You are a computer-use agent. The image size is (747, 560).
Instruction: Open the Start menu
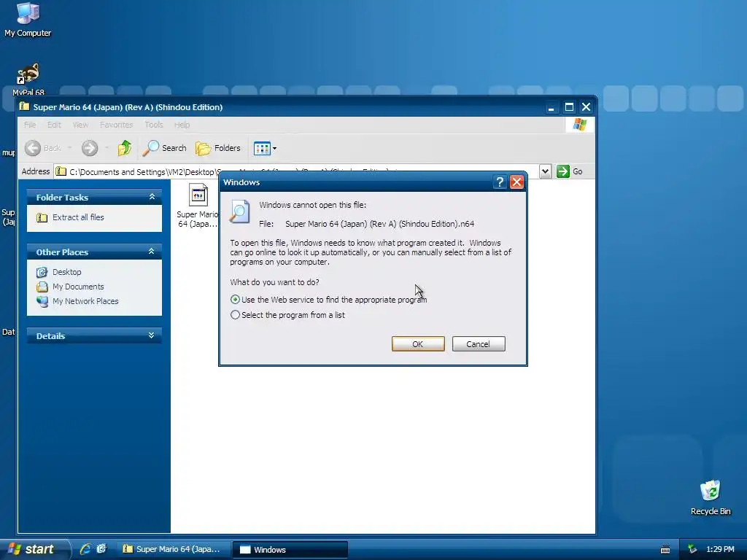pyautogui.click(x=34, y=549)
